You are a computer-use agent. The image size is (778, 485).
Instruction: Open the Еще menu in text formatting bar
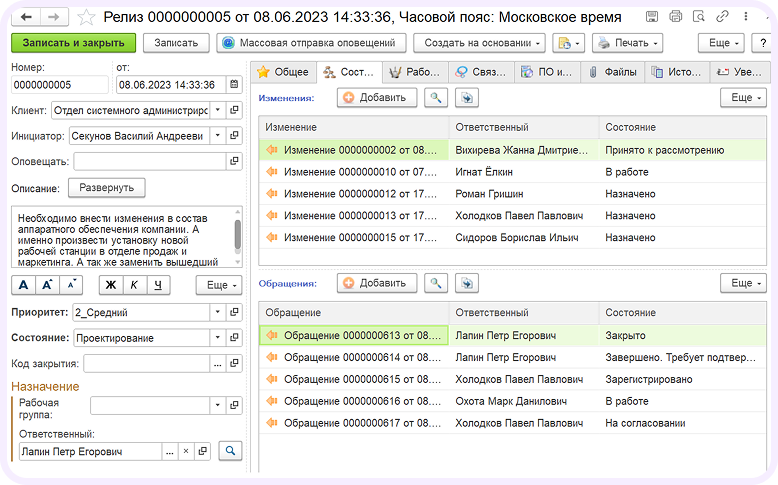219,285
